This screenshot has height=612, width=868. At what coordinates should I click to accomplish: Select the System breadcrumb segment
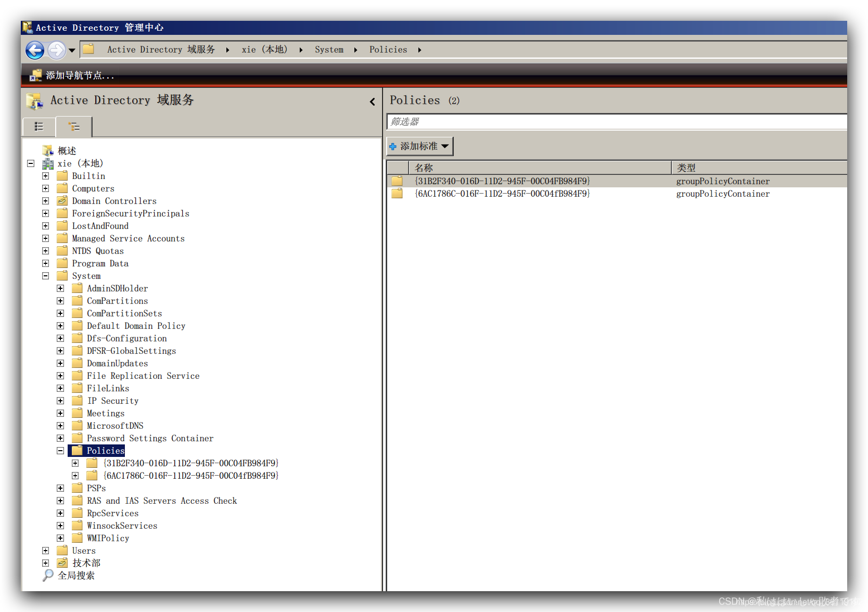(x=329, y=49)
